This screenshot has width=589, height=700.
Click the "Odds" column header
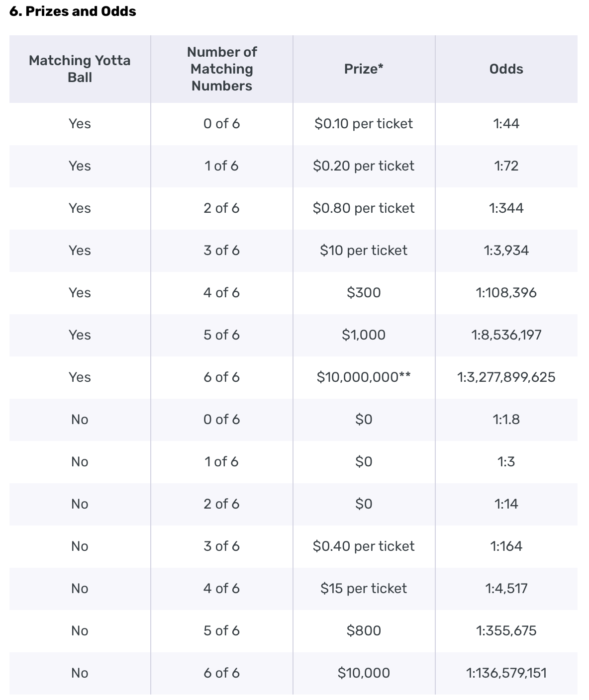coord(506,69)
